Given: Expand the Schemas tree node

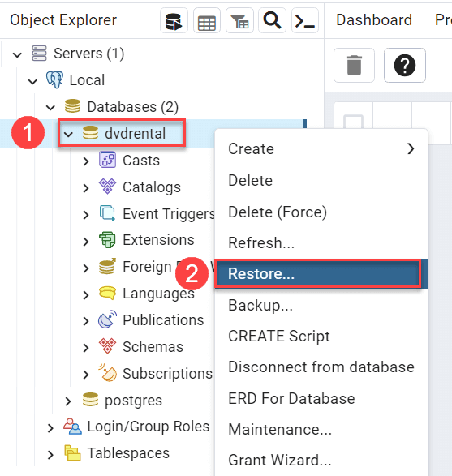Looking at the screenshot, I should 86,348.
